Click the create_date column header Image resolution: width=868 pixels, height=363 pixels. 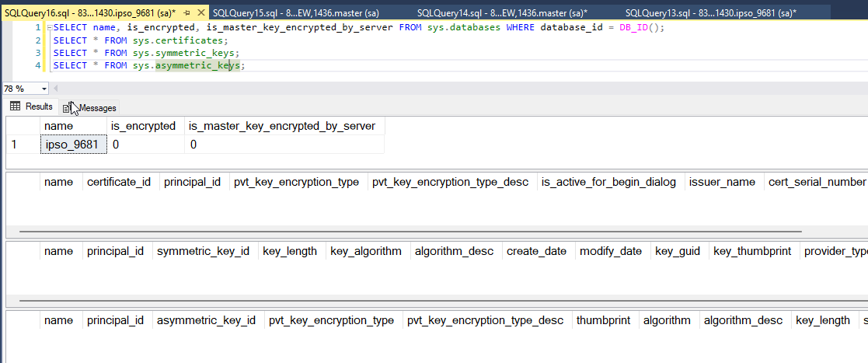point(539,251)
